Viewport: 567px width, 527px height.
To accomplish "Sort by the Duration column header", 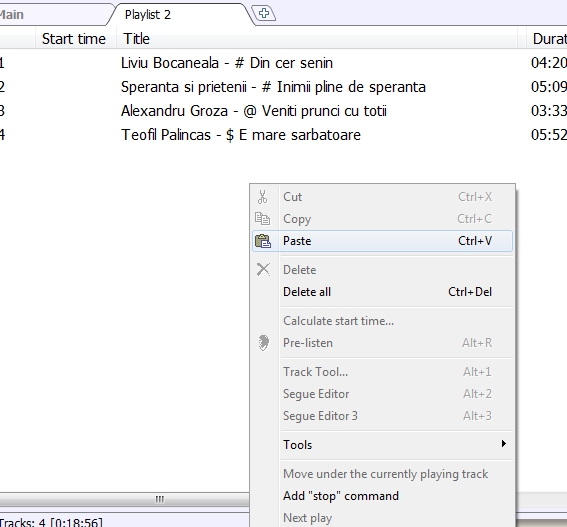I will click(x=547, y=38).
